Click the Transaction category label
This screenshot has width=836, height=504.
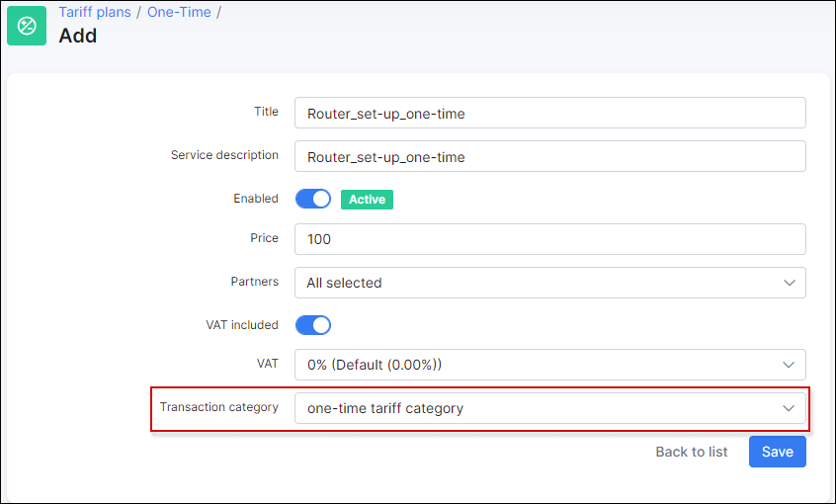(x=219, y=407)
